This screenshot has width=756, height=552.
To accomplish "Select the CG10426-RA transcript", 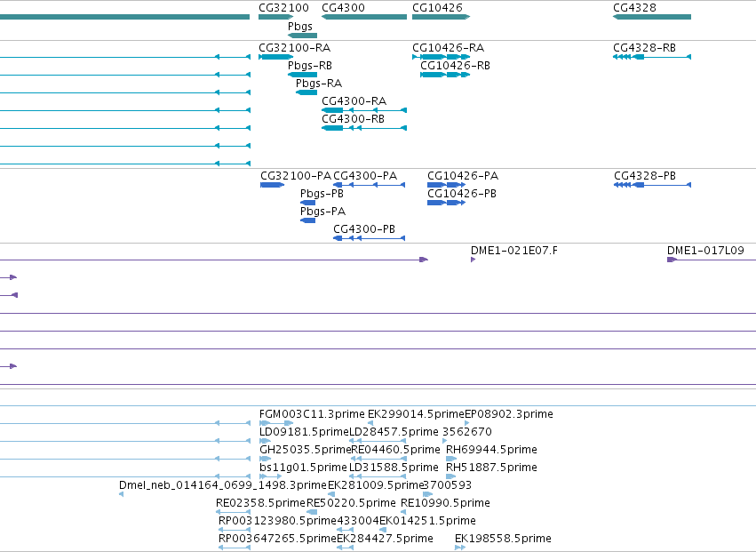I will pos(441,57).
